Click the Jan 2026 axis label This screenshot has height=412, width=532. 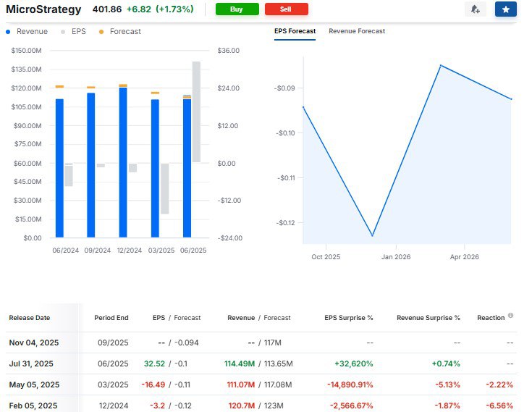pyautogui.click(x=396, y=257)
